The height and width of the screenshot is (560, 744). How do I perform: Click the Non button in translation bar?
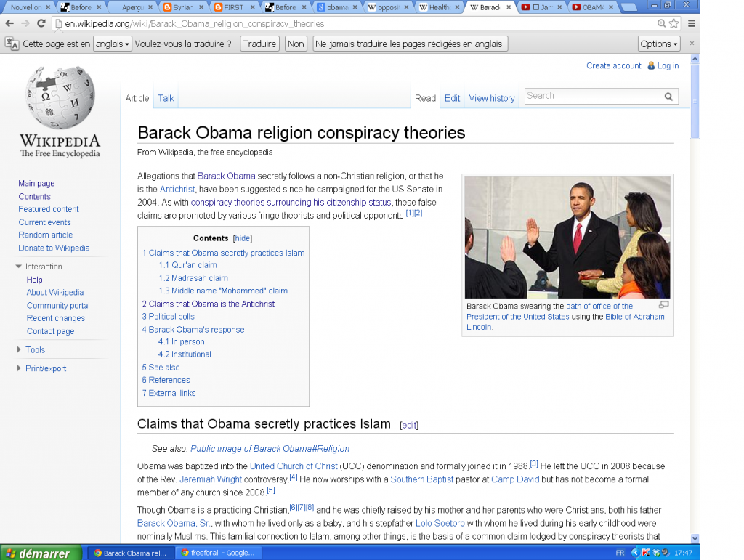296,44
